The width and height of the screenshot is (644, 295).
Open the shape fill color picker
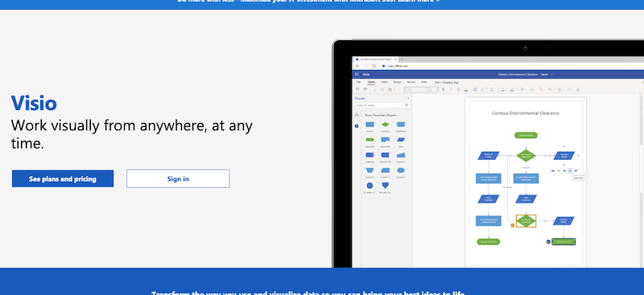[x=504, y=89]
